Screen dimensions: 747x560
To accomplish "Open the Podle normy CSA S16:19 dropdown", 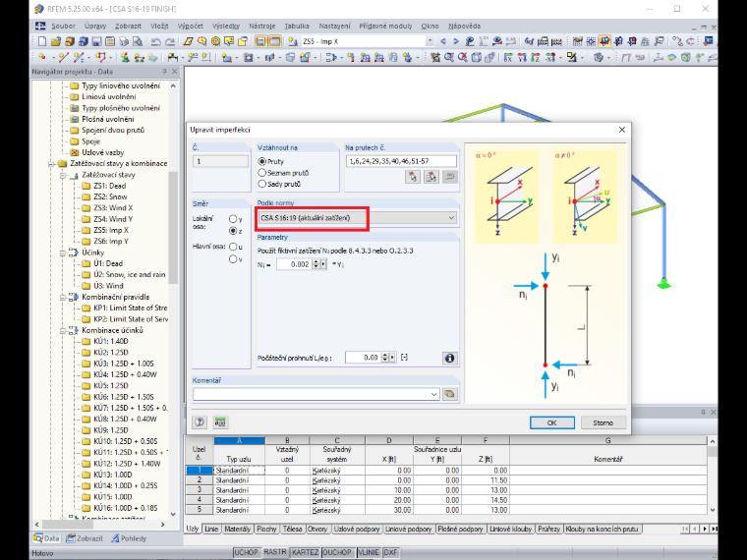I will (x=357, y=218).
